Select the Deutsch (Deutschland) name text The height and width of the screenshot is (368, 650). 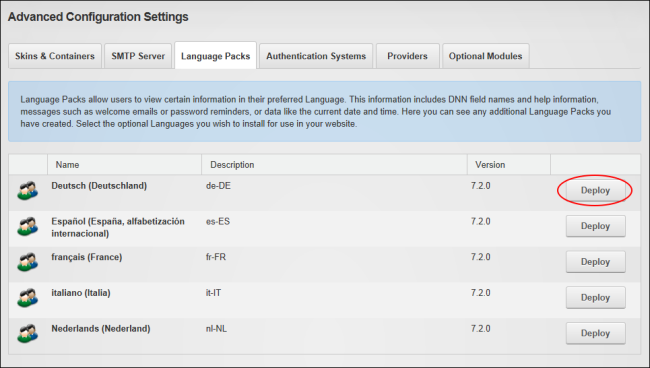99,186
